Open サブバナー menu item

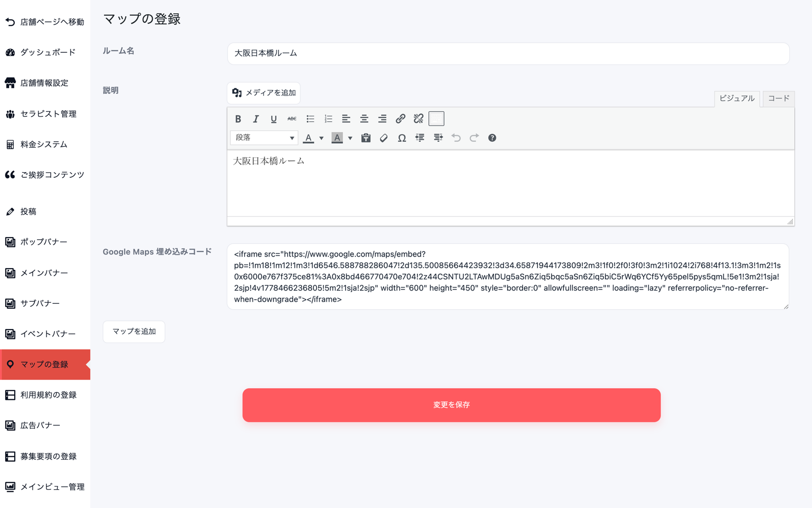click(45, 303)
